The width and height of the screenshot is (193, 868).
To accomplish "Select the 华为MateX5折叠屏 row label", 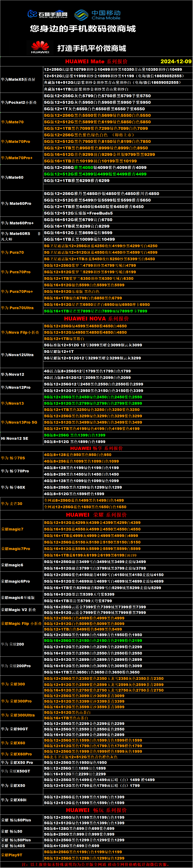I will 18,80.
